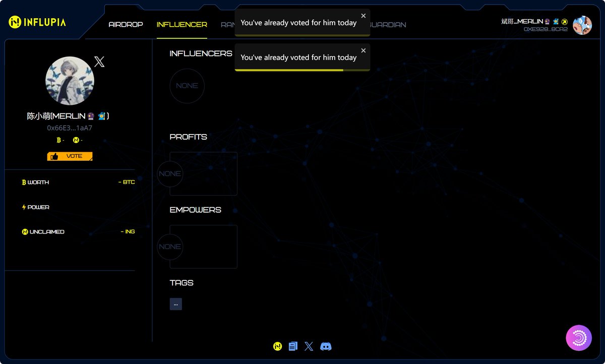Click the Bitcoin icon next to WORTH
The width and height of the screenshot is (605, 364).
pos(24,182)
